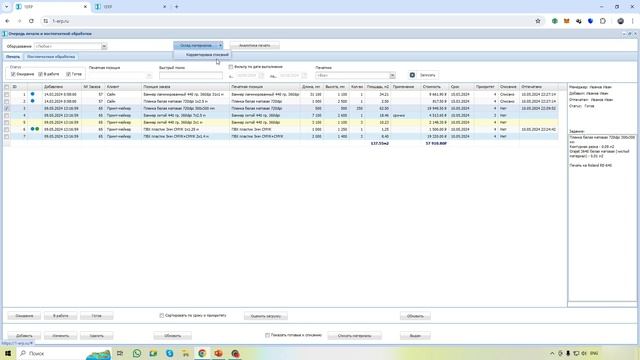
Task: Click the total cost '57 910.80₽' cell
Action: click(x=435, y=144)
